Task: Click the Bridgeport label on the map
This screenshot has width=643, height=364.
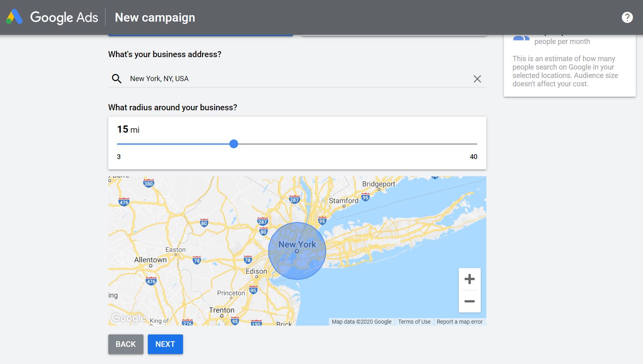Action: pos(378,184)
